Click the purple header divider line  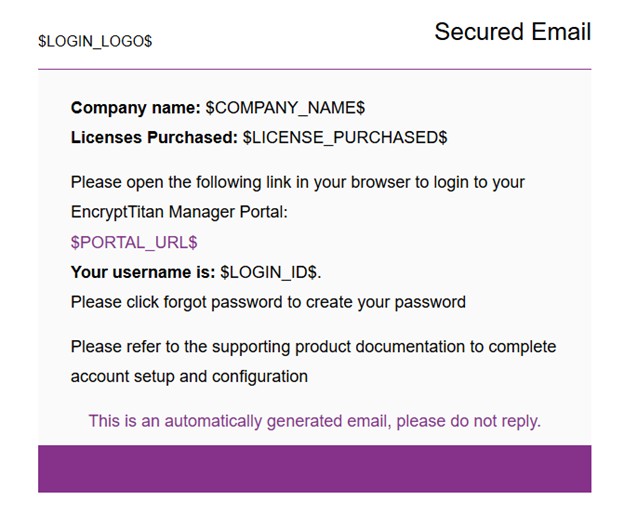click(x=314, y=69)
